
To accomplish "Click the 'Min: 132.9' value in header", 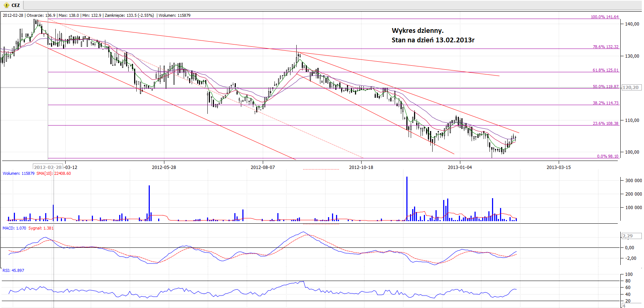I will click(91, 15).
